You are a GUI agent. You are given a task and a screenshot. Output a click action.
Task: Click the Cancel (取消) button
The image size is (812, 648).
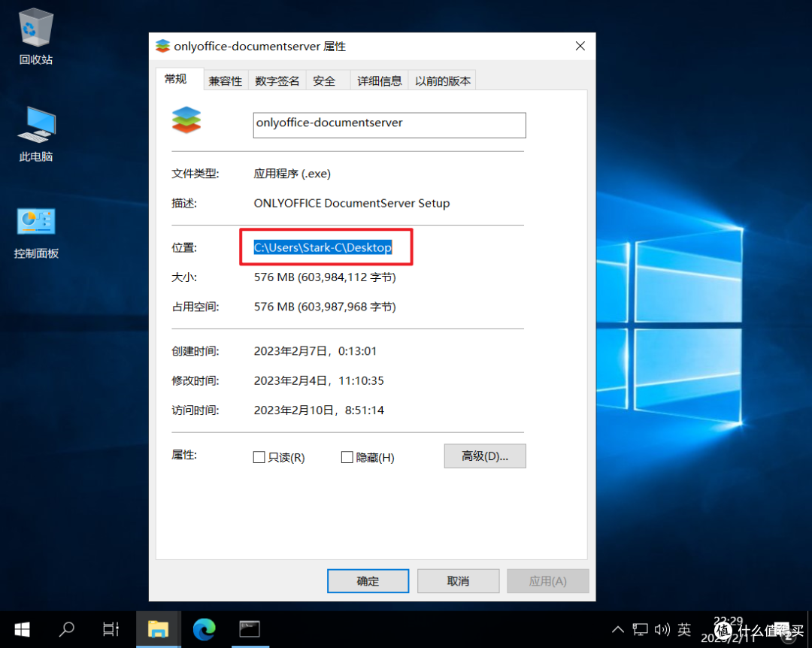click(458, 580)
